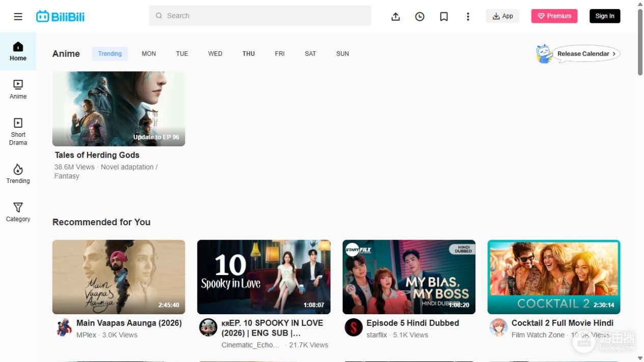Click the Anime section heading
644x362 pixels.
[66, 53]
